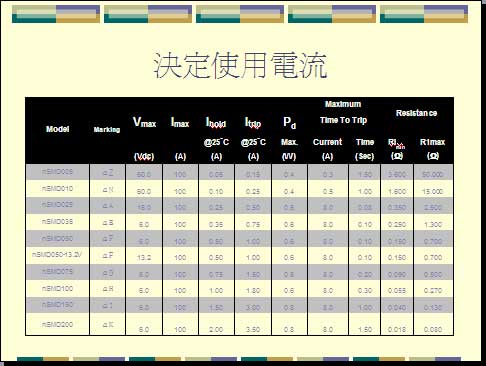This screenshot has height=366, width=486.
Task: Click the nSMD200 model cell
Action: tap(57, 324)
